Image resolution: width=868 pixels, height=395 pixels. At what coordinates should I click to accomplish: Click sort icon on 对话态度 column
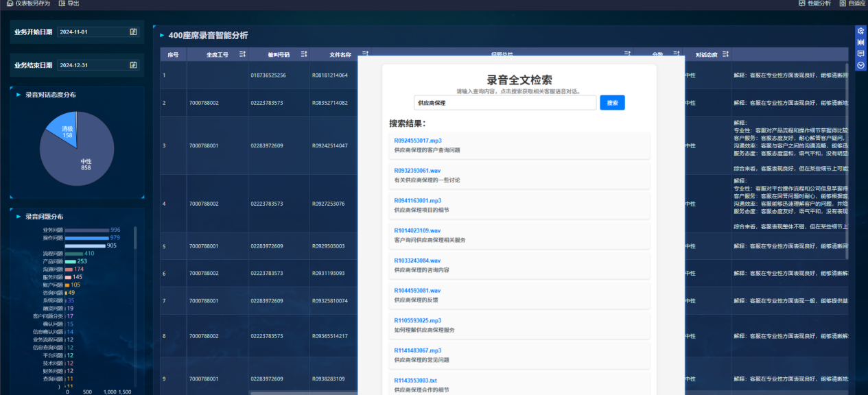coord(725,54)
